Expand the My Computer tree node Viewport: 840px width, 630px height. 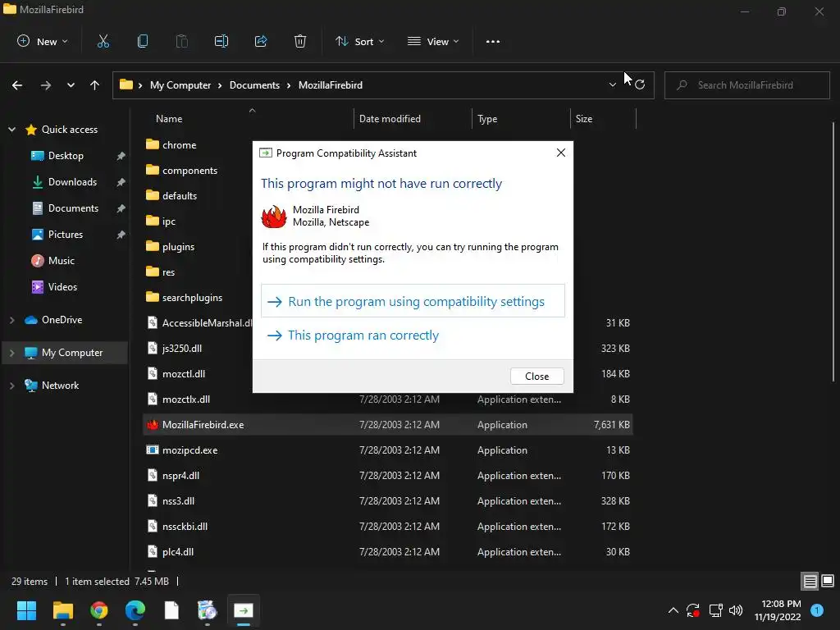coord(11,353)
